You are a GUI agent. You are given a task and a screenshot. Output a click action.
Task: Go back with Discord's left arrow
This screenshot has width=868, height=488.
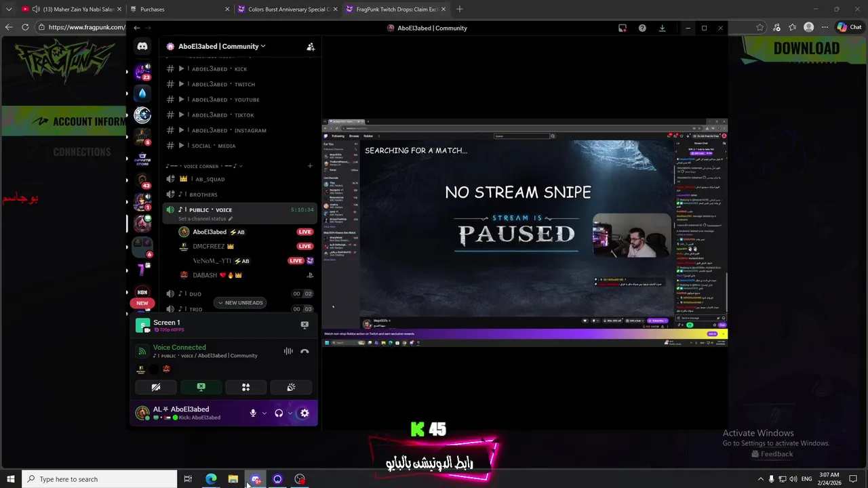click(x=136, y=28)
